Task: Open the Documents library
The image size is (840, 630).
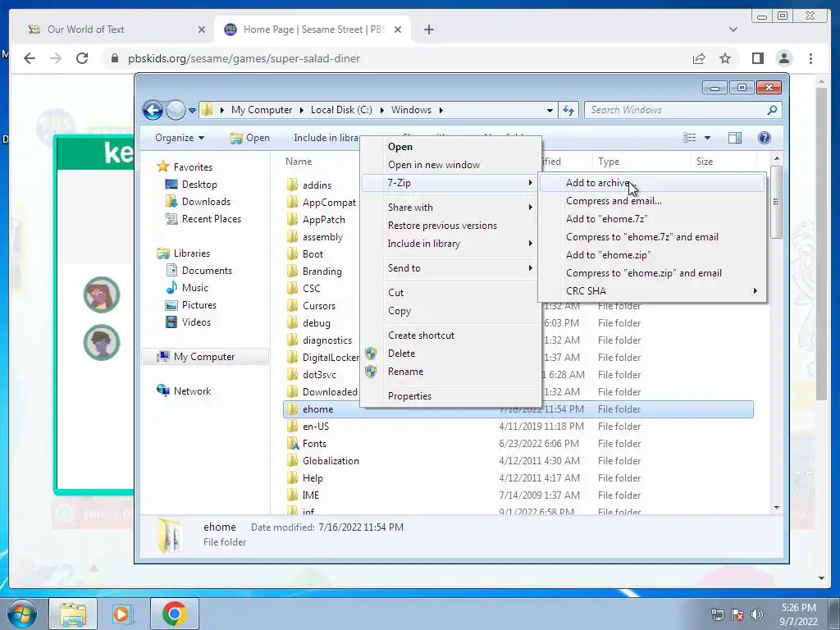Action: [x=207, y=271]
